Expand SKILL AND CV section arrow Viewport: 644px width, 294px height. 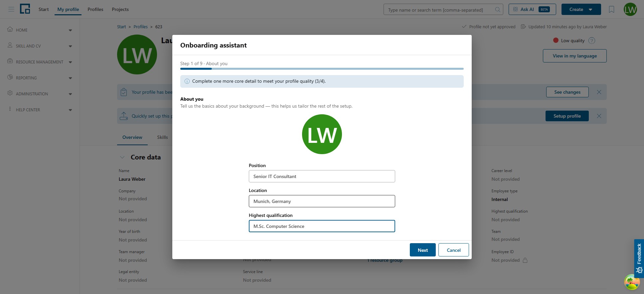[x=70, y=46]
